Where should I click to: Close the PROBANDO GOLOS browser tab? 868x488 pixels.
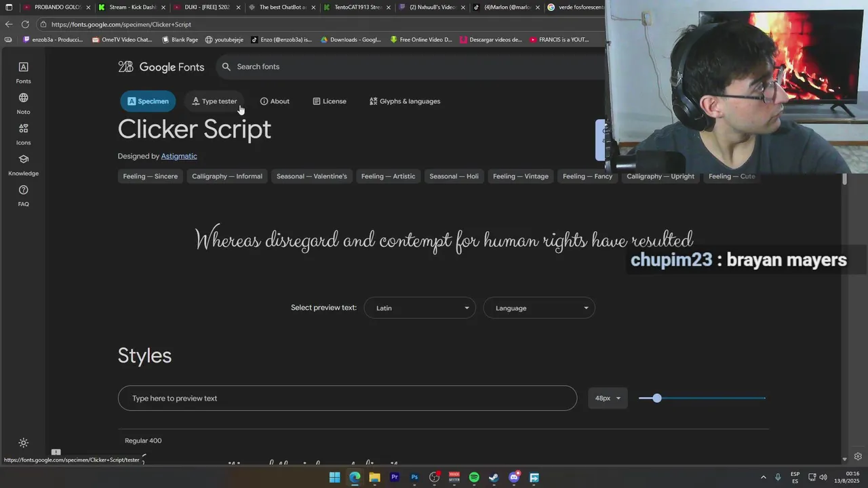[x=88, y=7]
